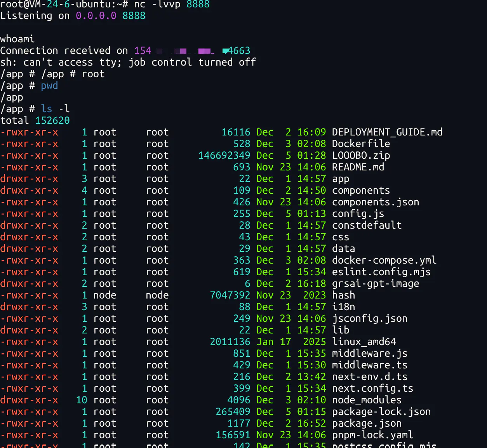Select the eslint.config.mjs file name
The width and height of the screenshot is (487, 448).
(381, 272)
